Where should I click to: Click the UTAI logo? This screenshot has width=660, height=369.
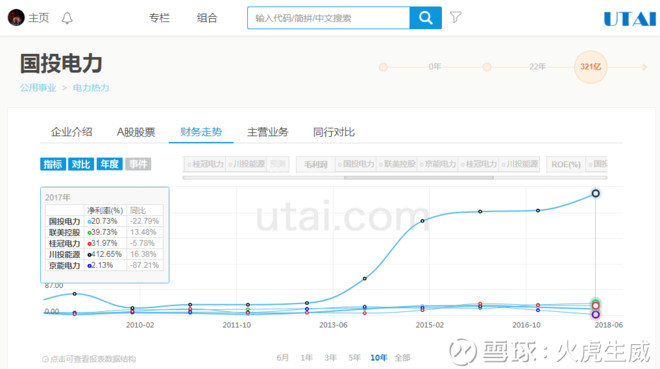pyautogui.click(x=630, y=19)
